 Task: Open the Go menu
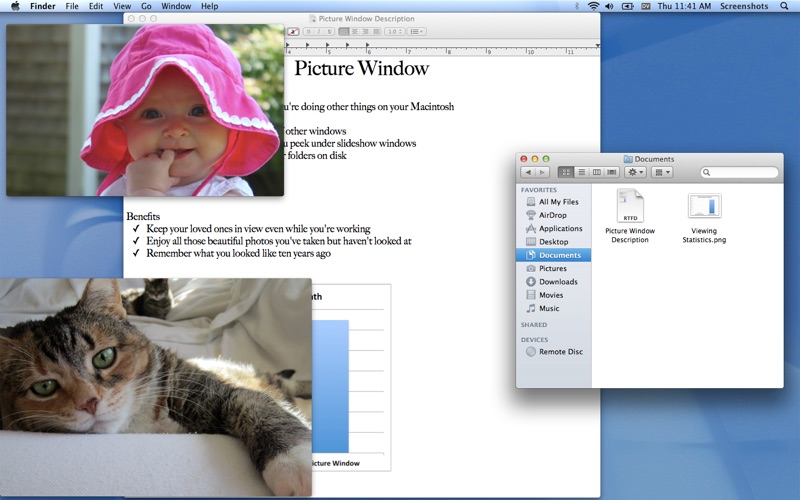click(146, 6)
